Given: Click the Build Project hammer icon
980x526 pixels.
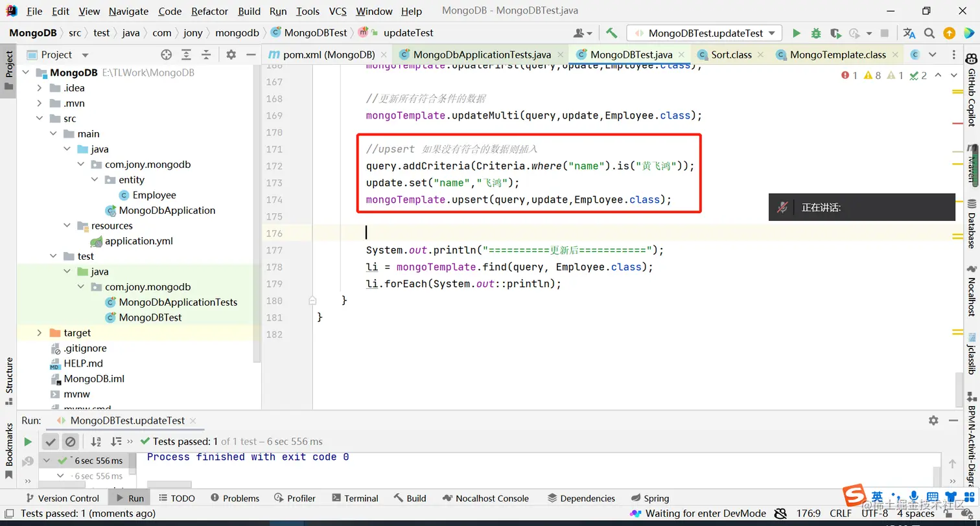Looking at the screenshot, I should (x=611, y=33).
